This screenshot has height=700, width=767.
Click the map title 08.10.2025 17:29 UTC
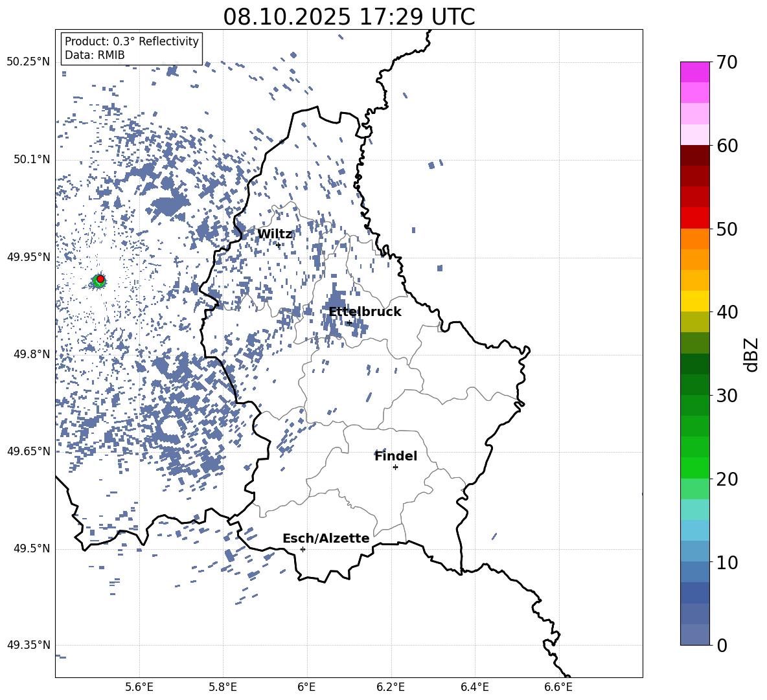pos(349,17)
